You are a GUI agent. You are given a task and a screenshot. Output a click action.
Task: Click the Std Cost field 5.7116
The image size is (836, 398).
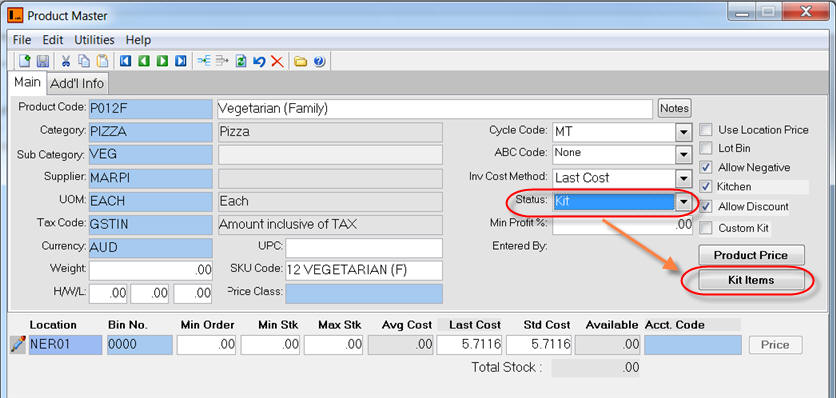click(539, 345)
